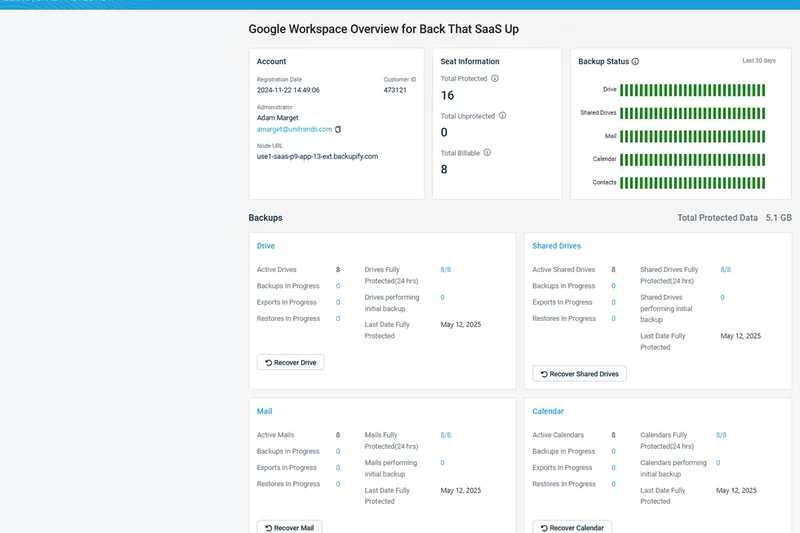The width and height of the screenshot is (800, 533).
Task: Click the Backup Status info icon
Action: pos(635,61)
